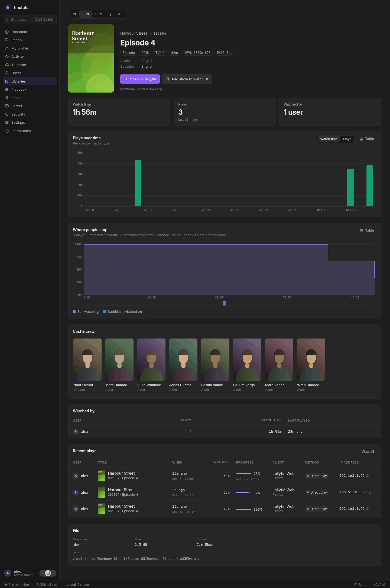The image size is (390, 588).
Task: Select the 90d time range tab
Action: tap(99, 14)
